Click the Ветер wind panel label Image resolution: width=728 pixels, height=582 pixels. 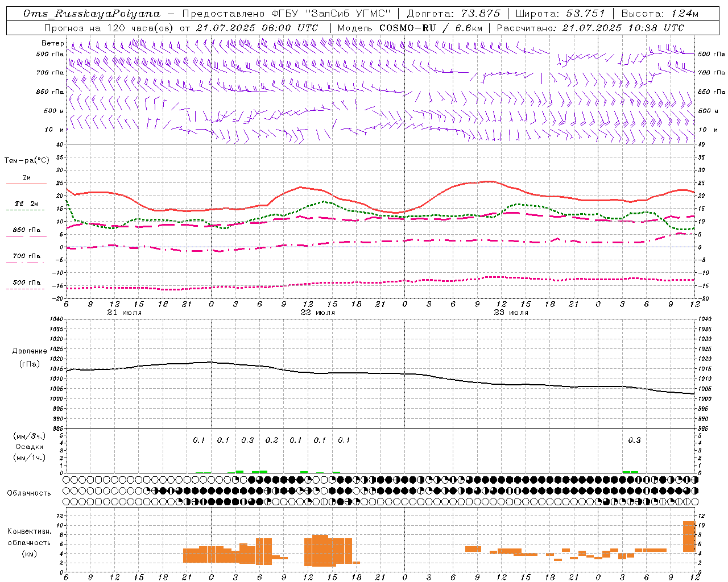tap(52, 43)
